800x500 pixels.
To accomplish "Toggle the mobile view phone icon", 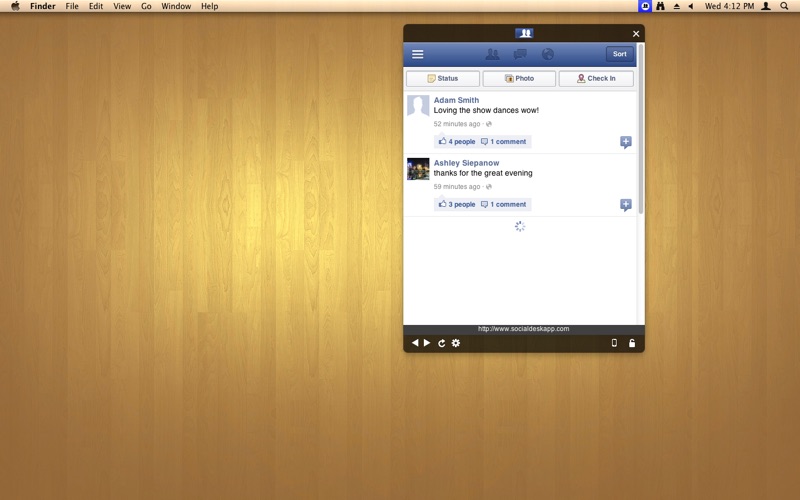I will [x=614, y=343].
